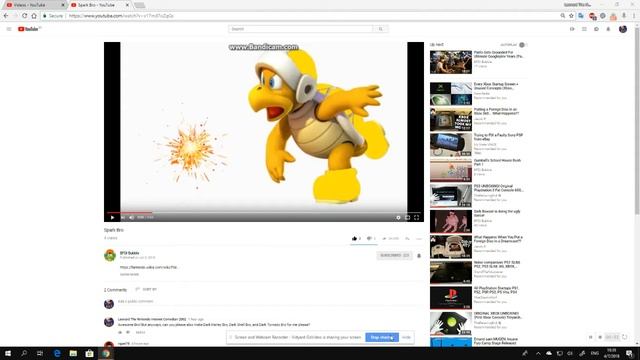Image resolution: width=640 pixels, height=360 pixels.
Task: Dislike the first comment by Leonard
Action: click(x=128, y=332)
